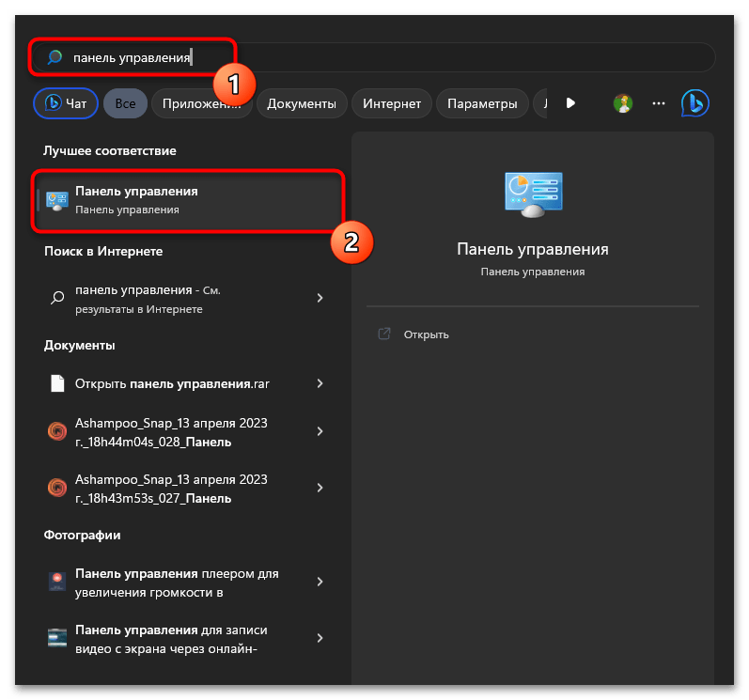Expand the web search result chevron

320,298
